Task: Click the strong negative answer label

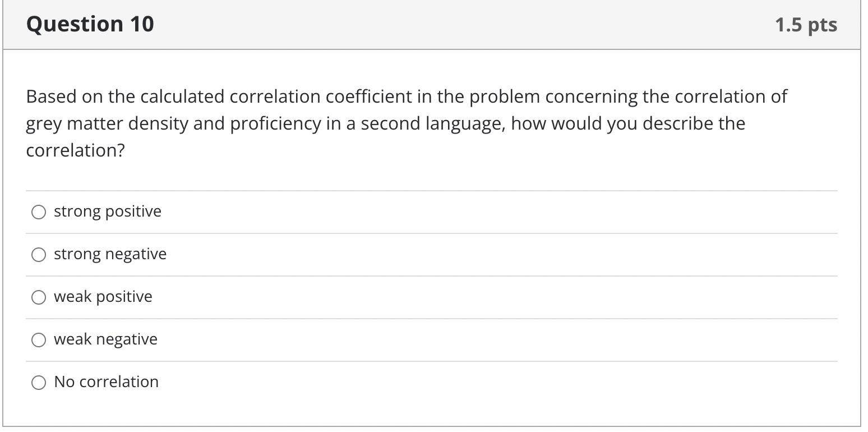Action: 110,255
